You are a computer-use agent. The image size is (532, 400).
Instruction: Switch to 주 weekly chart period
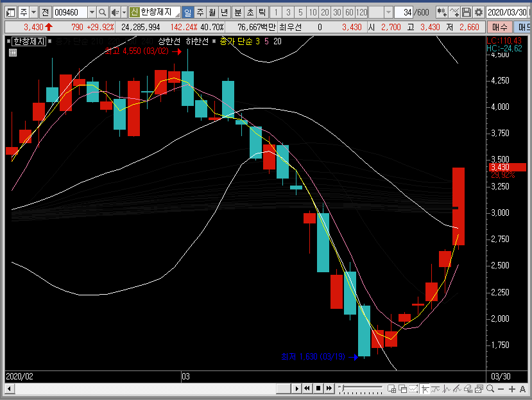click(200, 13)
